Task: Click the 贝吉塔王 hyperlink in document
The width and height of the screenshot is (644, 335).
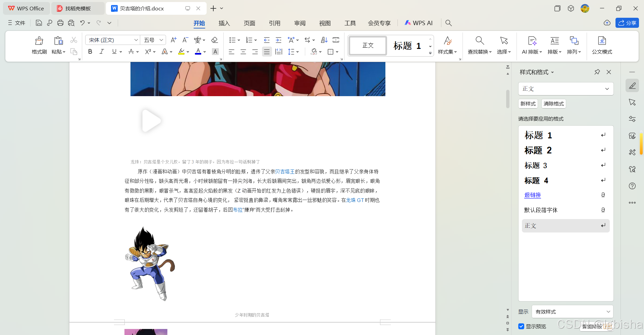Action: 285,172
